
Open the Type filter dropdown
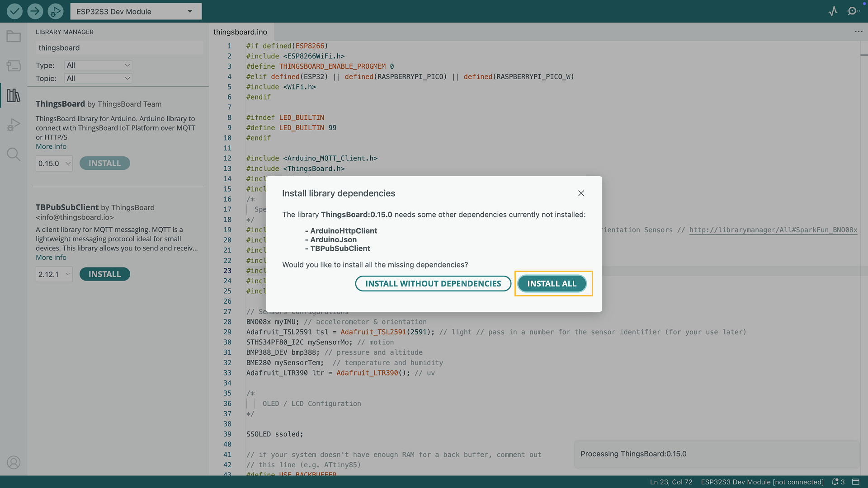pyautogui.click(x=98, y=65)
